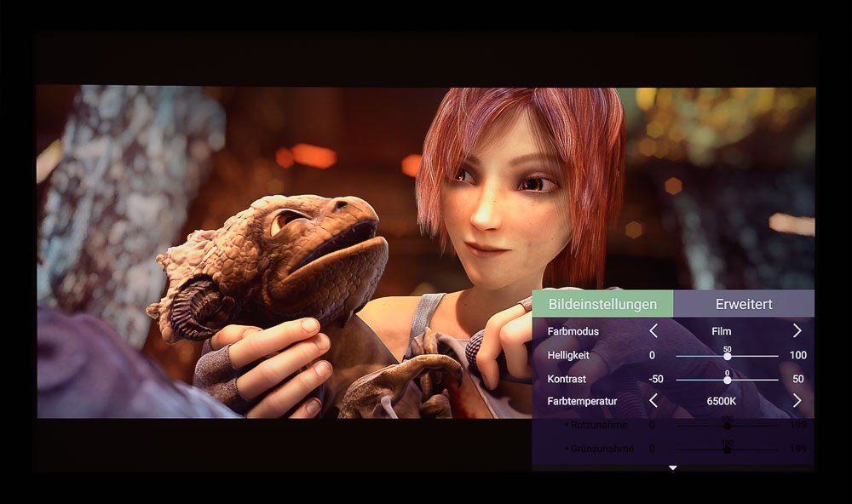
Task: Click the Farbmodus value 'Film'
Action: (x=721, y=331)
